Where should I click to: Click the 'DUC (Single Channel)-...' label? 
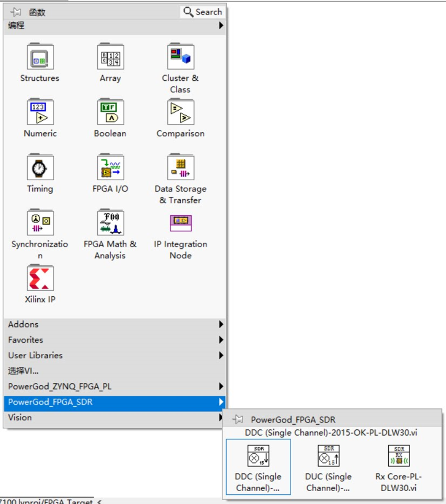[328, 482]
